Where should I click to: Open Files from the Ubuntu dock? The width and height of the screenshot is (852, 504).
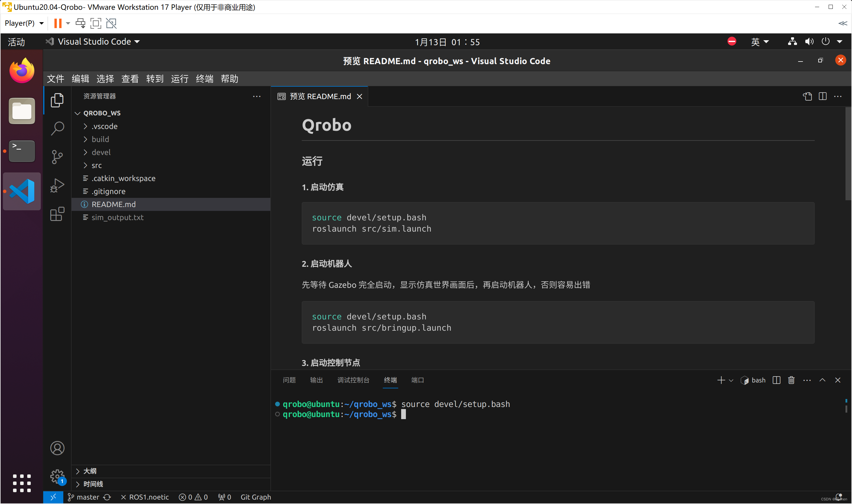(x=22, y=111)
